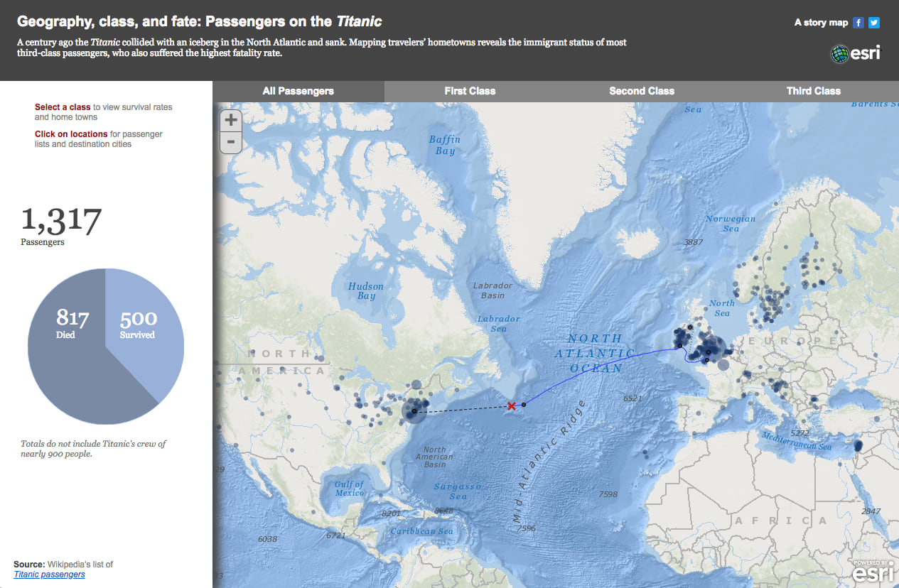Click the Baffin Bay map label

[445, 145]
